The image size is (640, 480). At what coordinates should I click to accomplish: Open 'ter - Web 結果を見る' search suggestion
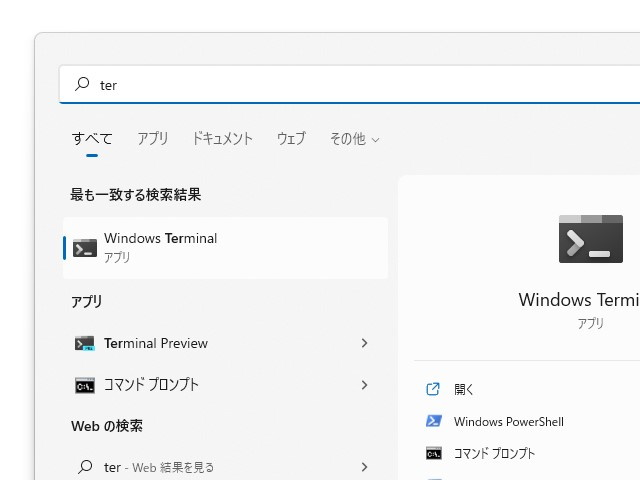225,467
